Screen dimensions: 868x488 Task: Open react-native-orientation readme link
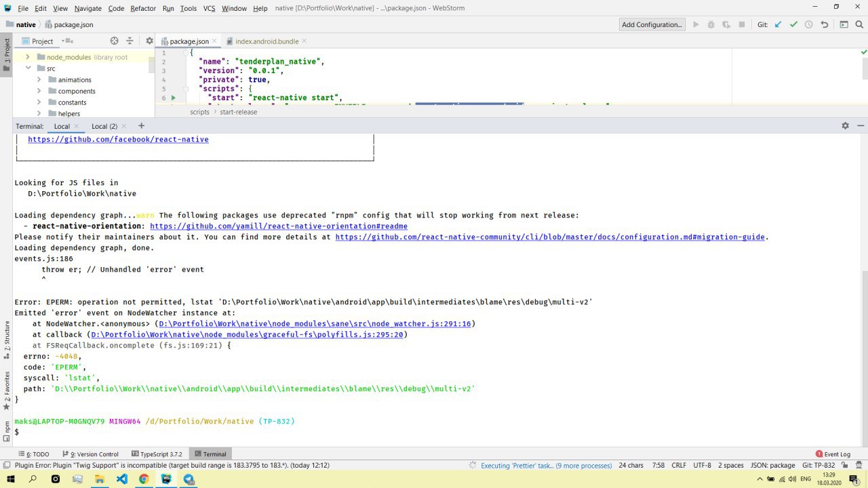pyautogui.click(x=279, y=226)
